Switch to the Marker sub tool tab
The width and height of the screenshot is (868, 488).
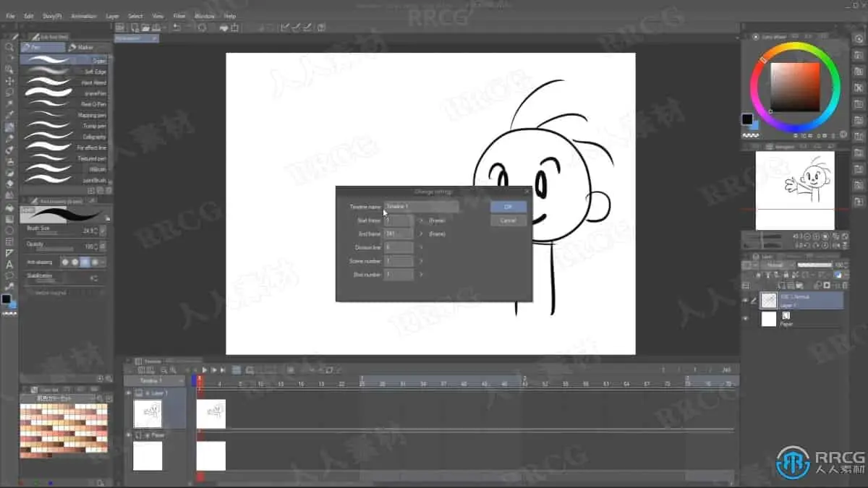click(87, 47)
